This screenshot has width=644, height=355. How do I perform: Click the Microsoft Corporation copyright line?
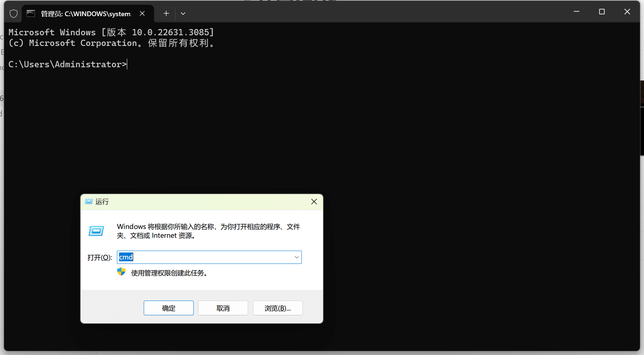(x=111, y=43)
